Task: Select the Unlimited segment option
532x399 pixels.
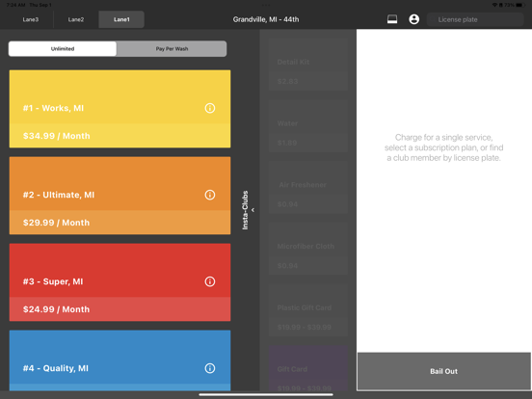Action: coord(63,49)
